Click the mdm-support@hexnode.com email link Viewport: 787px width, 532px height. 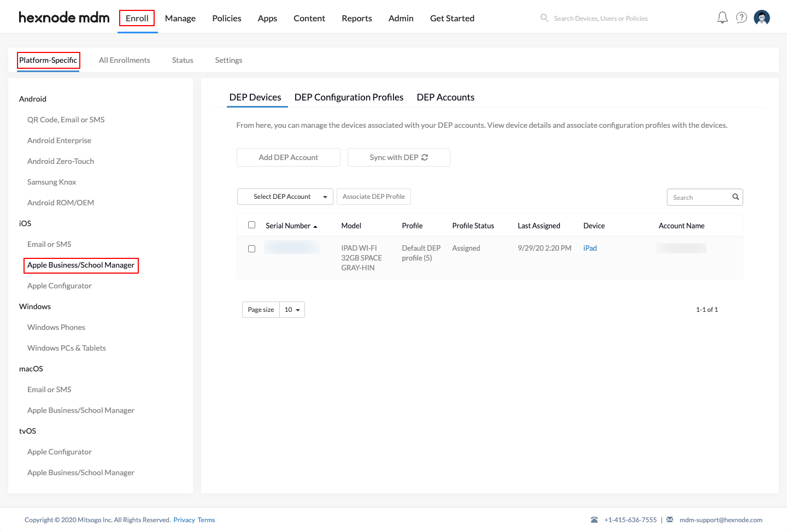coord(721,520)
